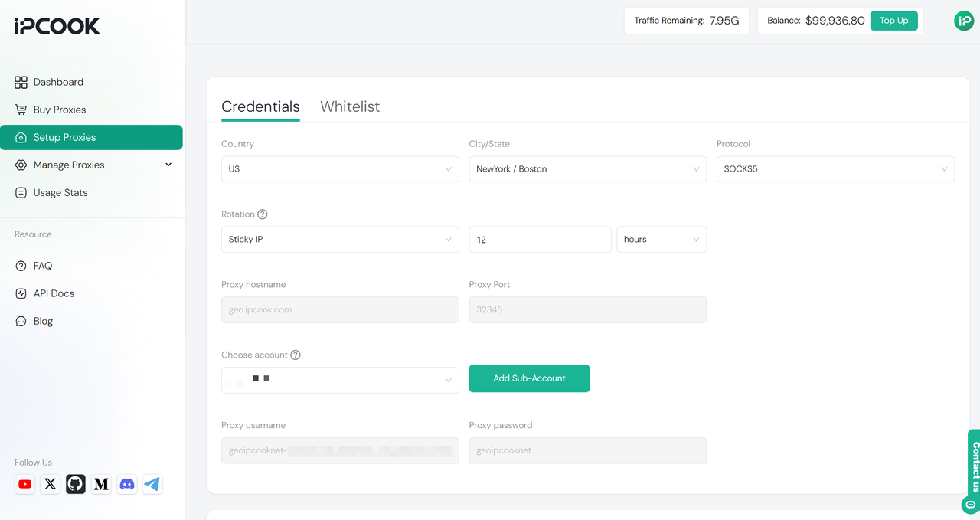Screen dimensions: 980x520
Task: Click the Setup Proxies icon
Action: coord(21,137)
